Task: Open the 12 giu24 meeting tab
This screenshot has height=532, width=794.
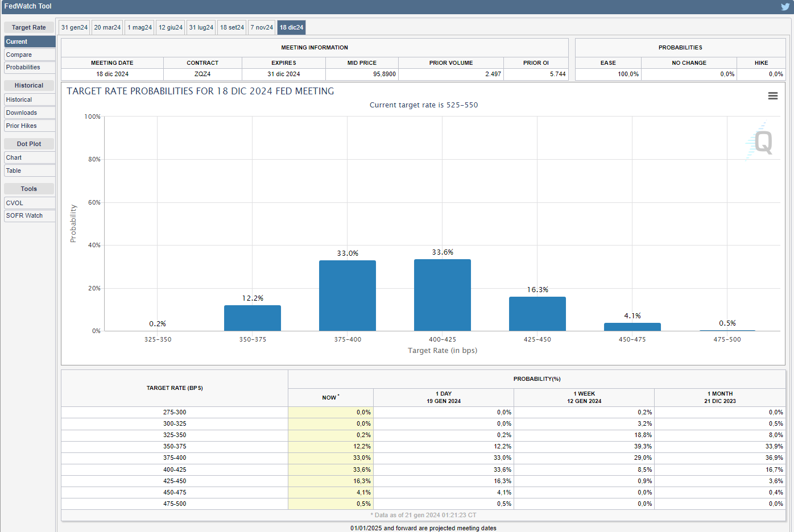Action: [171, 27]
